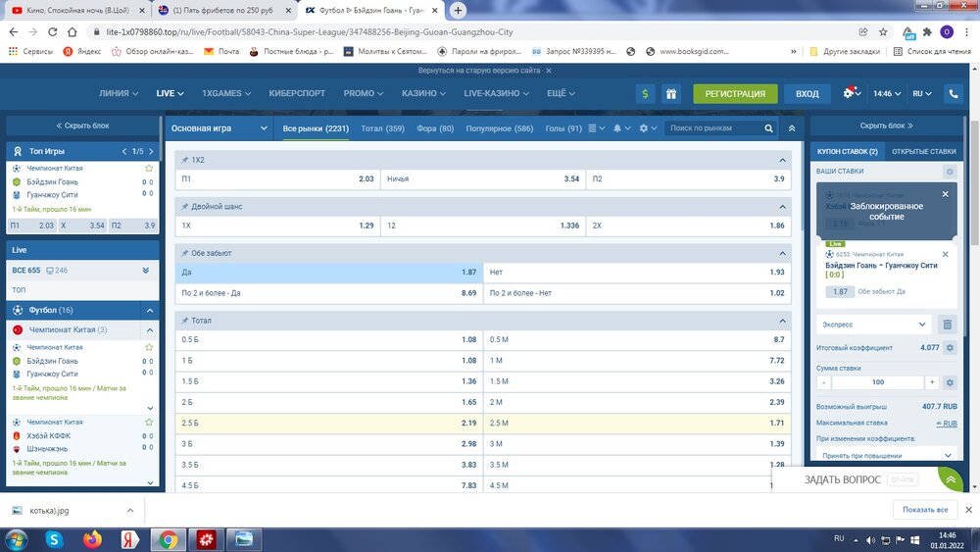Go to previous Top Games page arrow

pyautogui.click(x=124, y=151)
